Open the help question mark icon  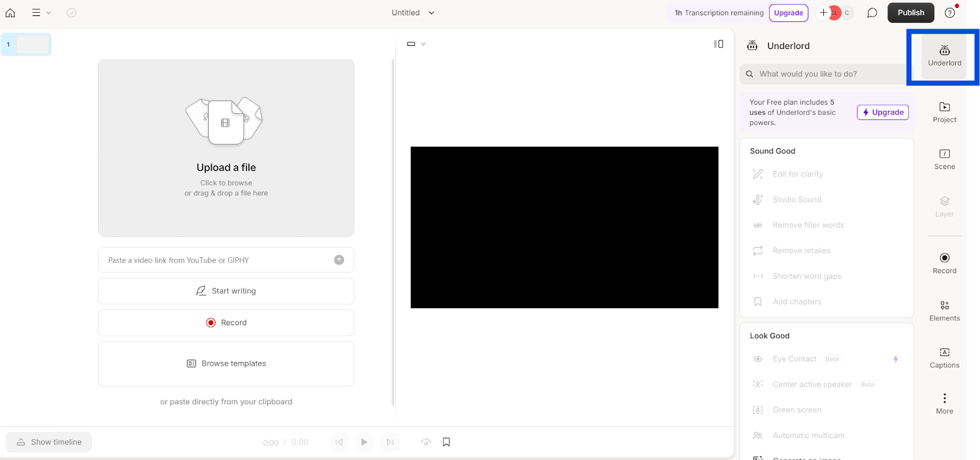[x=950, y=13]
